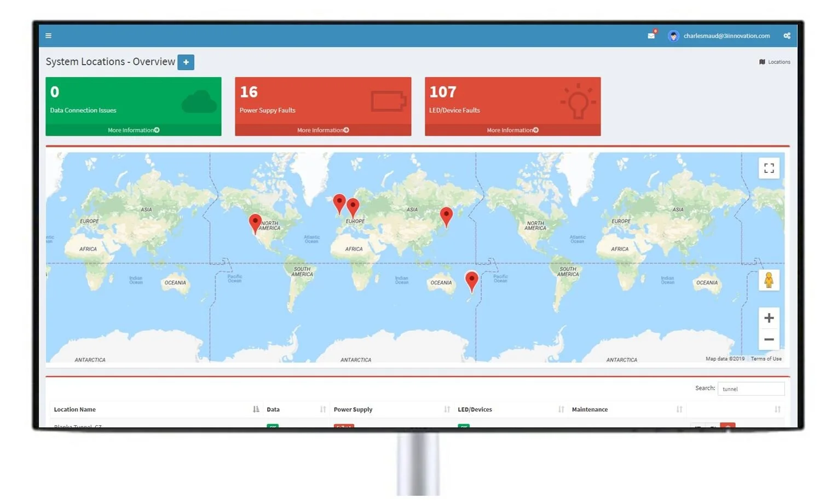Sort table by LED/Devices column
This screenshot has width=837, height=504.
[511, 409]
